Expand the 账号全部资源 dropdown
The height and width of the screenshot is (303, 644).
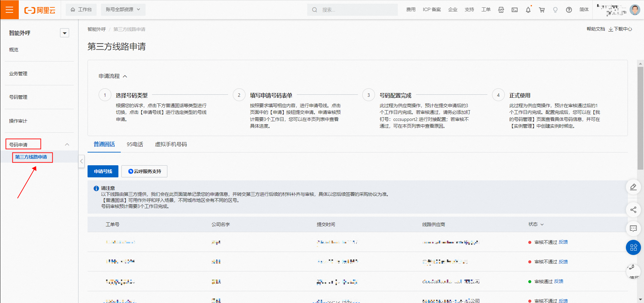[123, 9]
